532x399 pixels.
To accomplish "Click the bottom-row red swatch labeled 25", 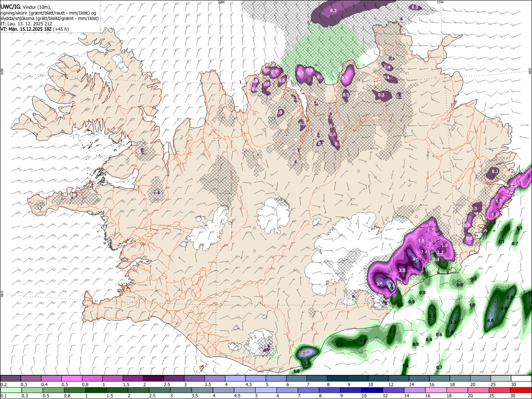I will (500, 390).
